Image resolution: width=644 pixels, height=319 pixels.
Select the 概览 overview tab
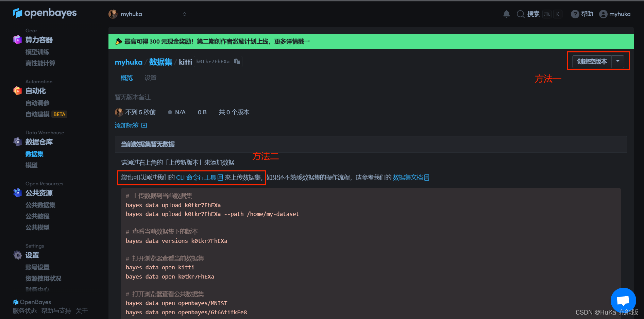(126, 78)
